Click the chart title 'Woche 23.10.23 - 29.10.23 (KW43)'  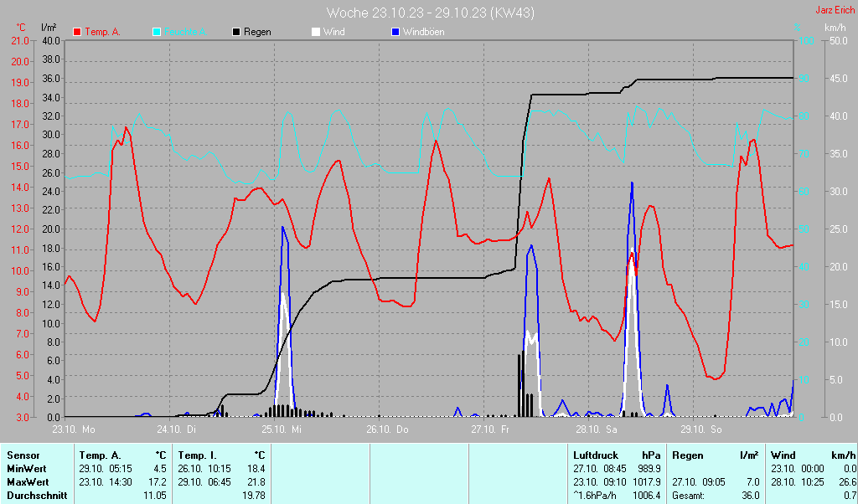point(430,13)
